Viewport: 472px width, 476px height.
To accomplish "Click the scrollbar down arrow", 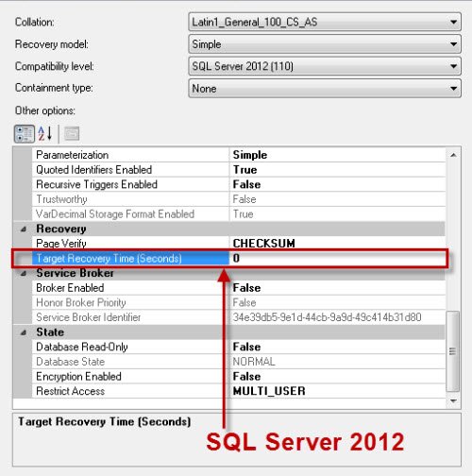I will pos(453,400).
